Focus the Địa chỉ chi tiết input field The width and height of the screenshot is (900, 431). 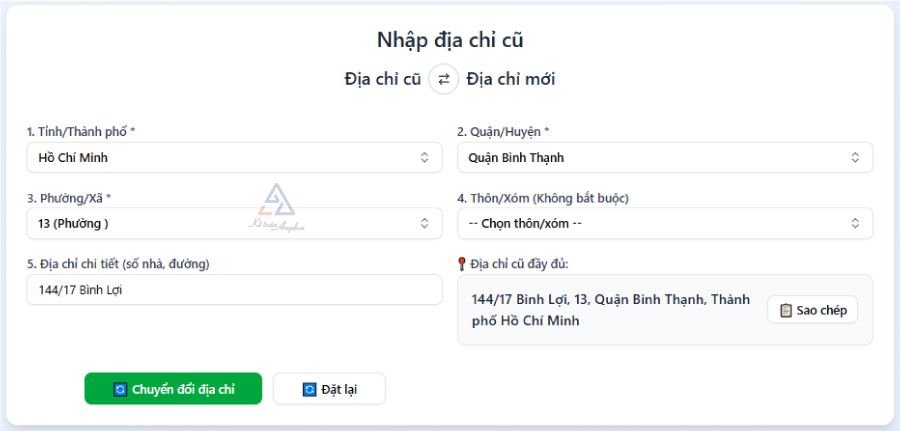click(234, 290)
